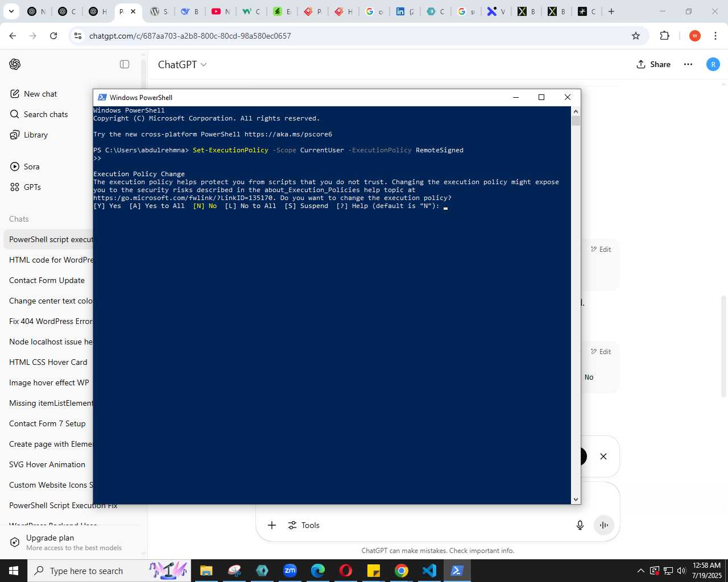Open chat 'Create page with Elementor'
This screenshot has width=728, height=582.
point(51,444)
